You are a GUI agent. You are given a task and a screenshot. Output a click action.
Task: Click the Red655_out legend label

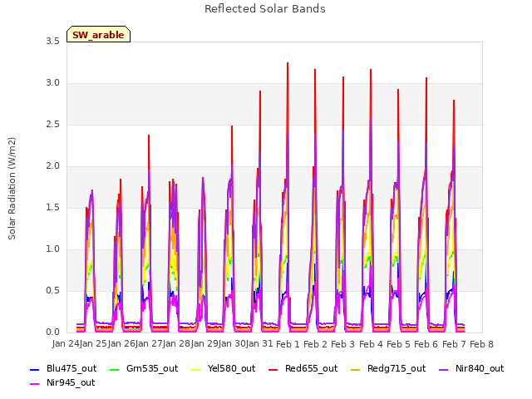(311, 368)
